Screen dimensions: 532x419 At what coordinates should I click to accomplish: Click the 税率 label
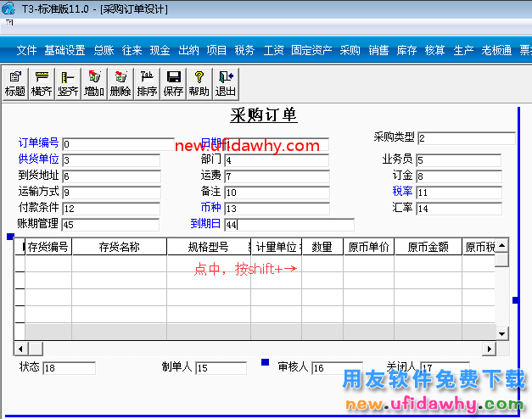(402, 191)
